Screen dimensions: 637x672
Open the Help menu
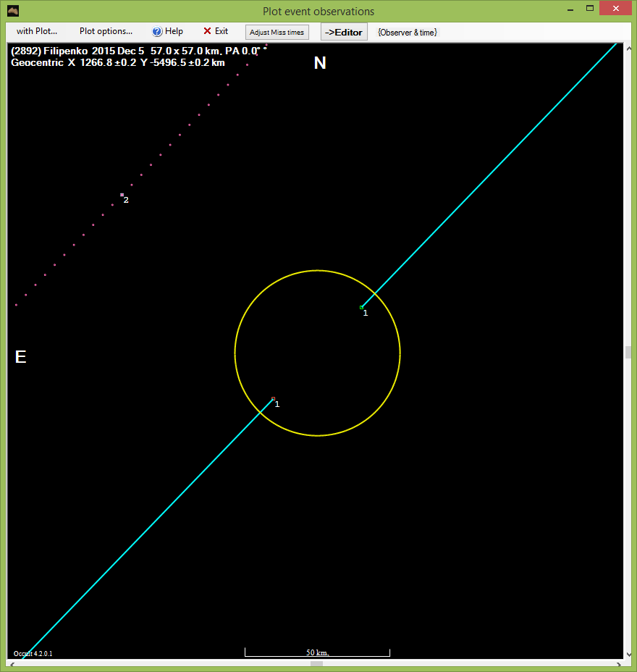point(168,31)
